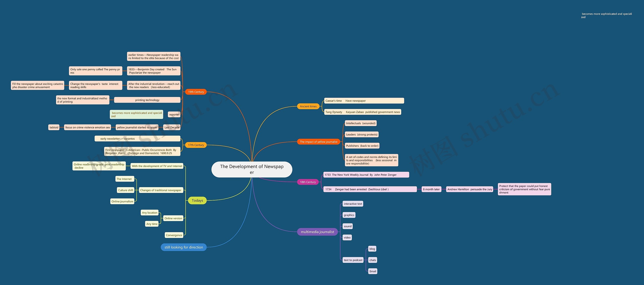Click the '19th Century' node
644x285 pixels.
(195, 92)
